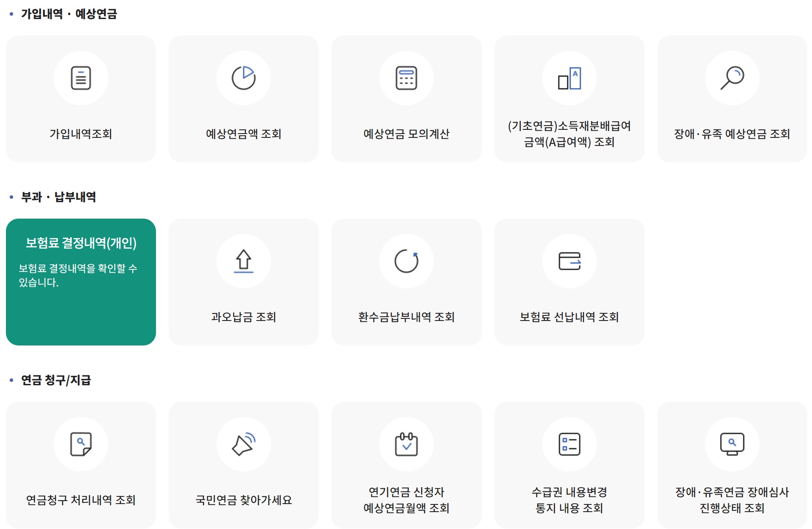
Task: Select the 연기연금 calendar check icon
Action: point(407,444)
